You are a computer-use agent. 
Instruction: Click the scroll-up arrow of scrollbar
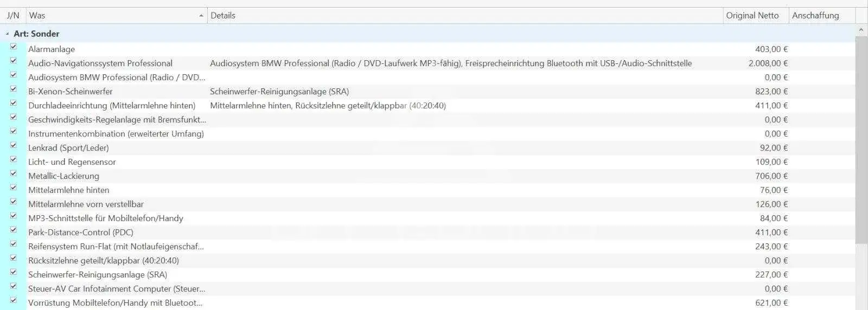click(x=861, y=30)
